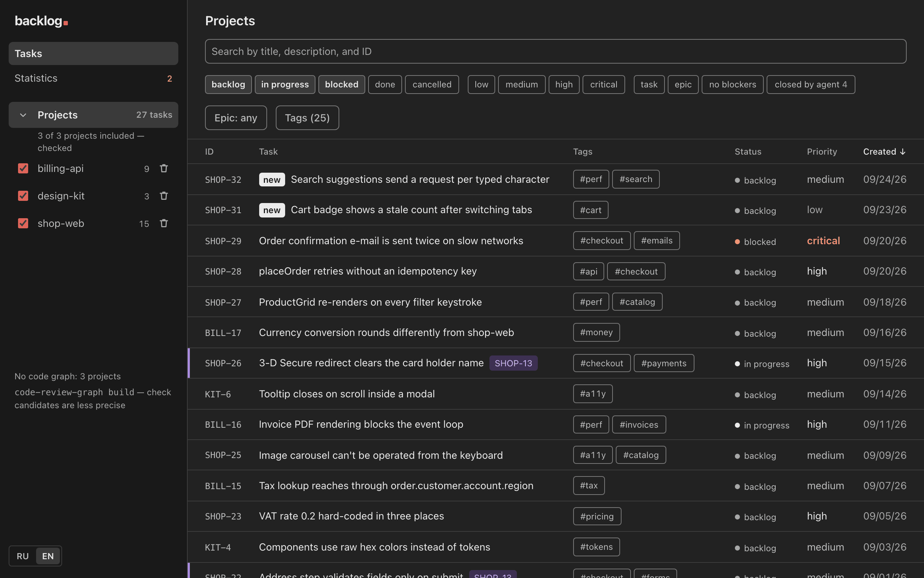
Task: Click the Created sort arrow
Action: (x=903, y=152)
